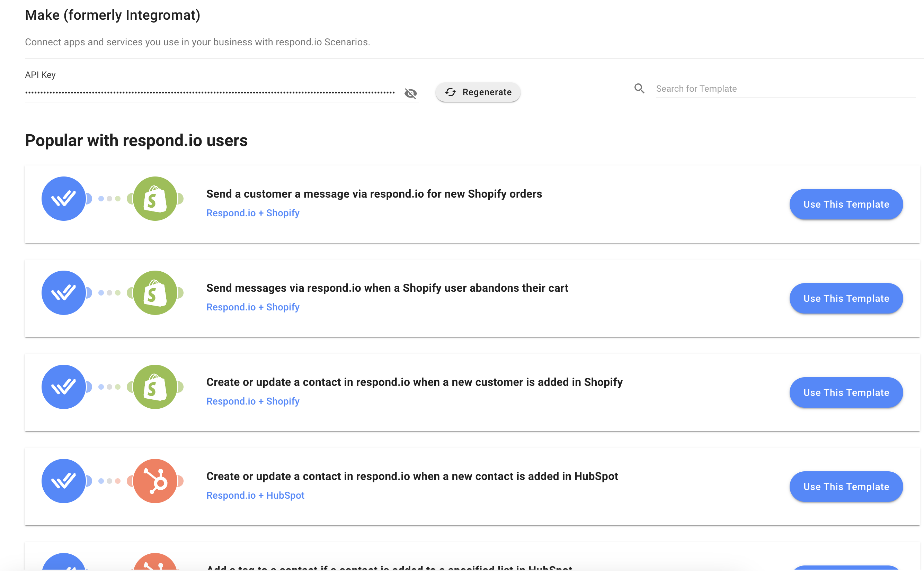Click the respond.io icon in contact update Shopify template

[x=63, y=387]
